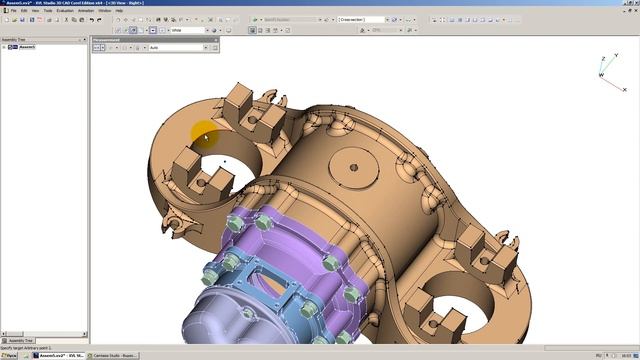Select the Assembly Tree bottom tab
The image size is (640, 360).
tap(18, 340)
